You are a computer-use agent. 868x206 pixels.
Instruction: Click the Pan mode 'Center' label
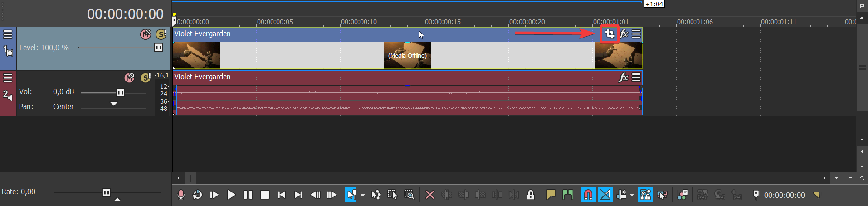tap(63, 106)
